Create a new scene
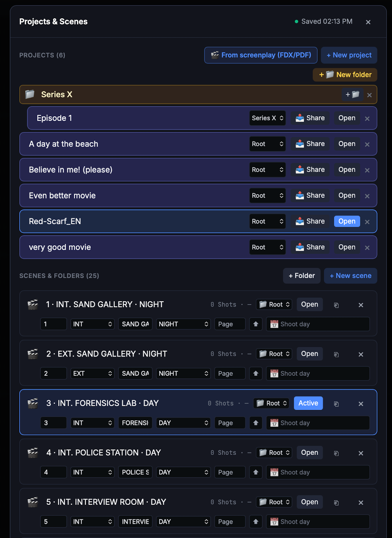Screen dimensions: 392x538 350,276
